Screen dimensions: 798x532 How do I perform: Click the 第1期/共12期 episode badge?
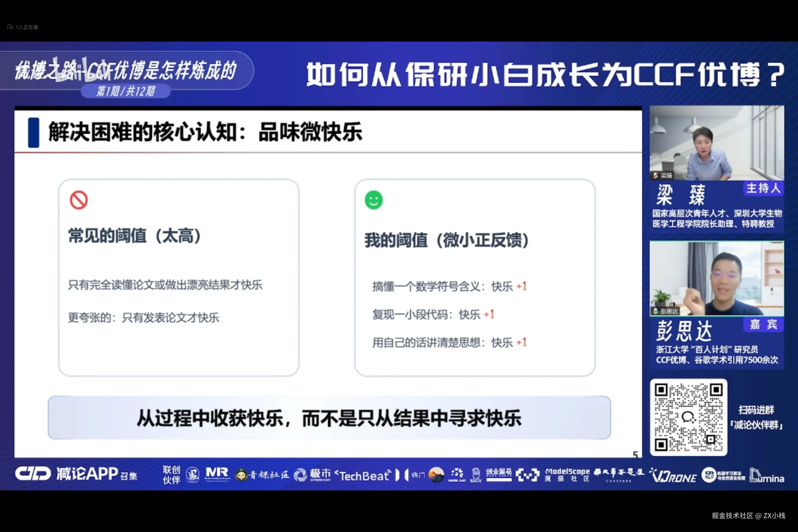[126, 91]
